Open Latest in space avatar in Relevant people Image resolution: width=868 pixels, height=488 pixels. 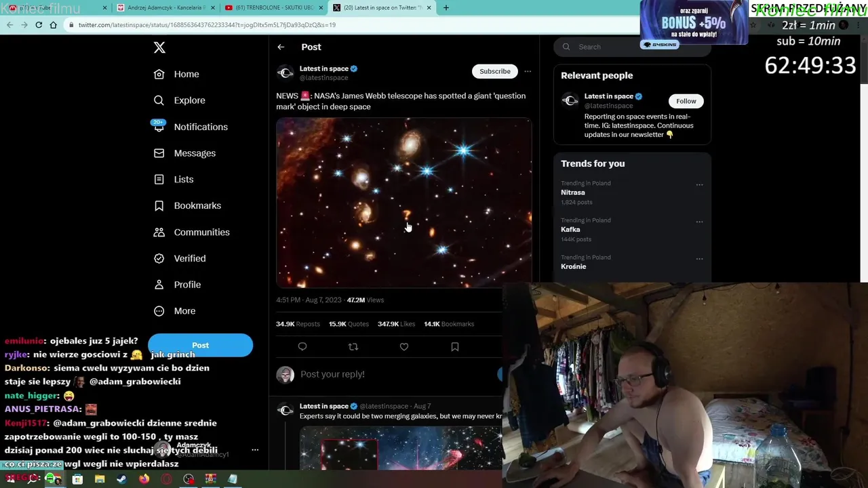click(x=570, y=101)
